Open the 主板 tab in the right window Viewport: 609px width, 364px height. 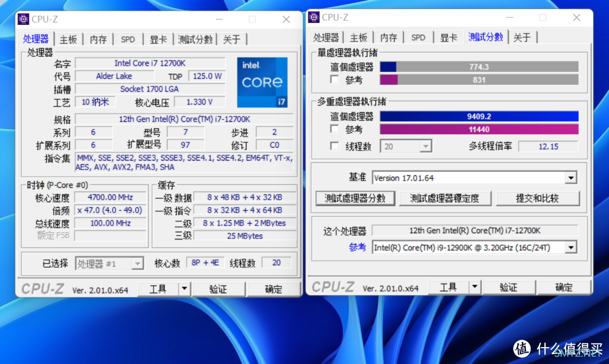[x=359, y=38]
